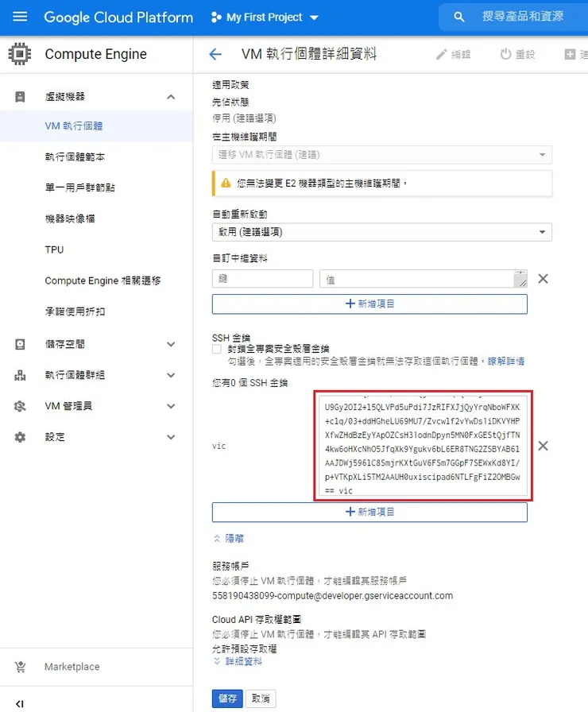Click the 重設 reset power button
The image size is (588, 712).
[x=517, y=55]
